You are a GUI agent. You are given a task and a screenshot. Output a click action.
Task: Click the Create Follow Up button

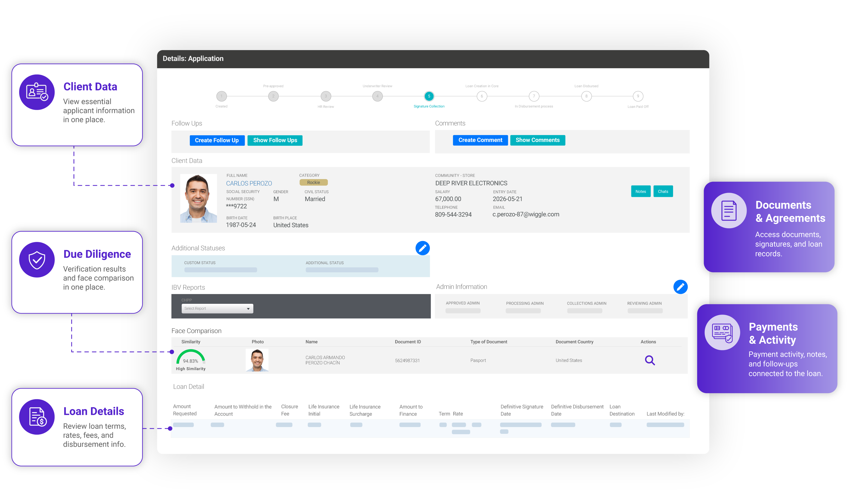(x=217, y=140)
